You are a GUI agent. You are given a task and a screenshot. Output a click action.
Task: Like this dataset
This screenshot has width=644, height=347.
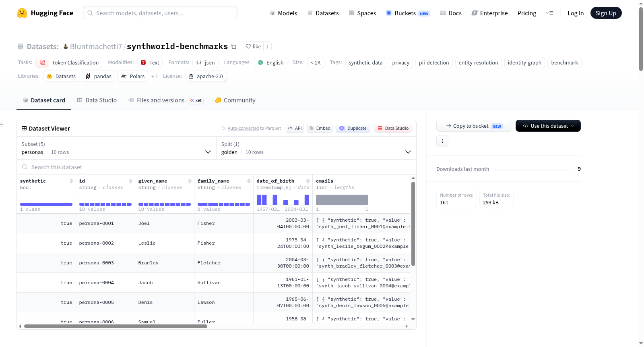[253, 46]
